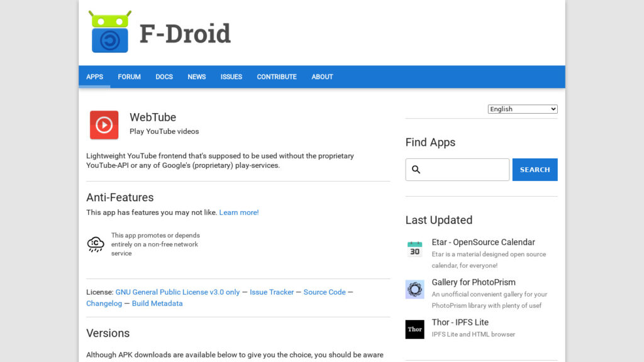Open the CONTRIBUTE menu item
This screenshot has width=644, height=362.
pos(277,77)
